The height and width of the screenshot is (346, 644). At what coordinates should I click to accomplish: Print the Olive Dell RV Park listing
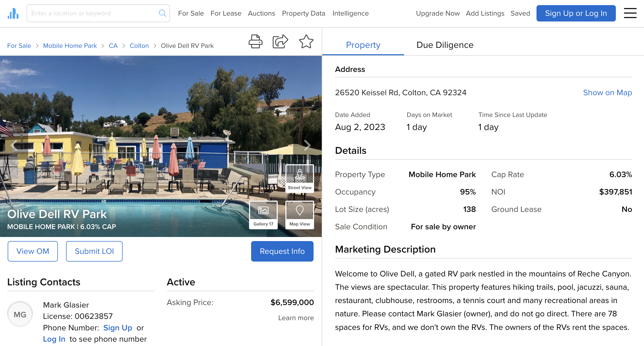(x=256, y=41)
